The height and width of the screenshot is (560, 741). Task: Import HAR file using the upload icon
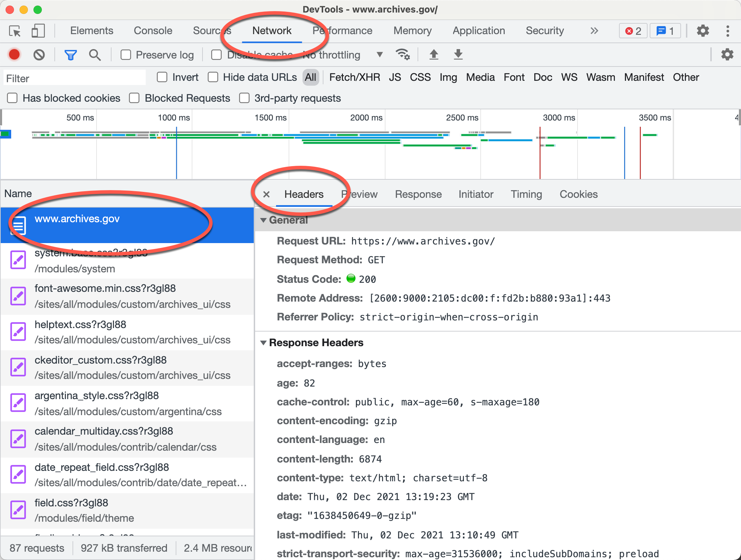point(434,55)
